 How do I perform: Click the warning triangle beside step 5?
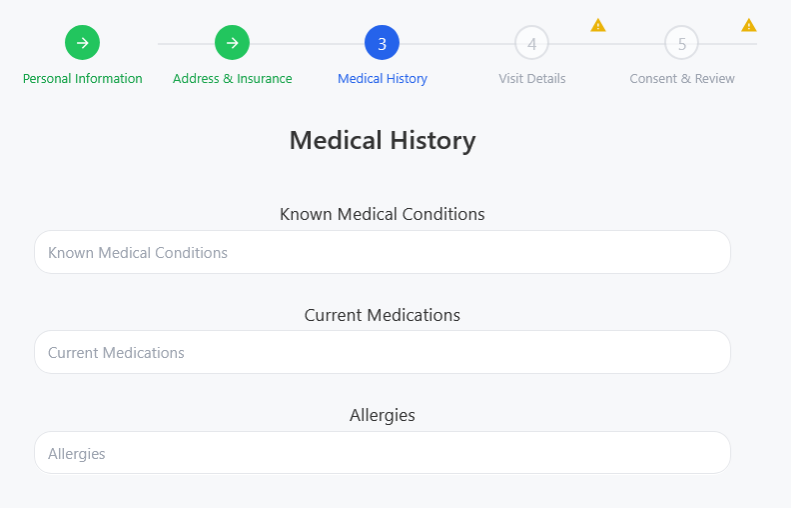click(x=749, y=25)
